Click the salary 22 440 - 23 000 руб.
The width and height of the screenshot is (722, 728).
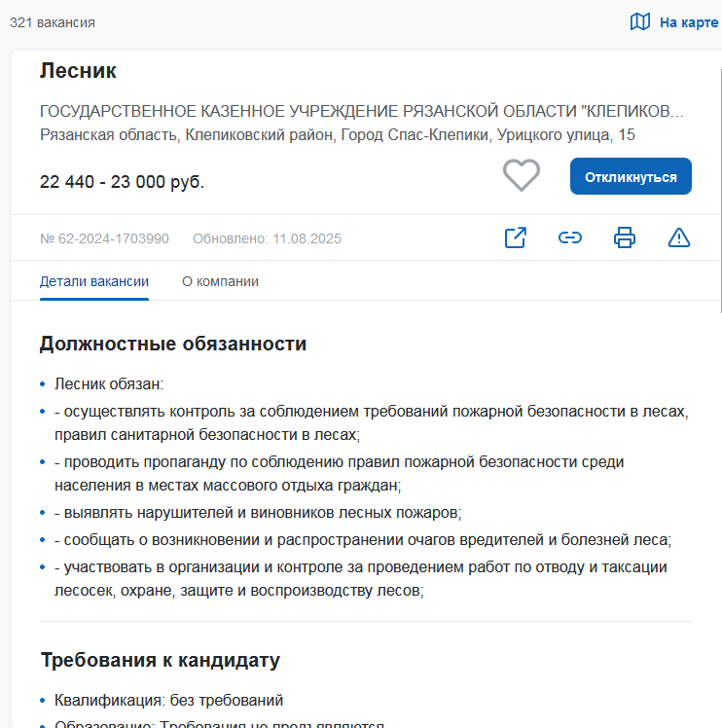coord(122,182)
